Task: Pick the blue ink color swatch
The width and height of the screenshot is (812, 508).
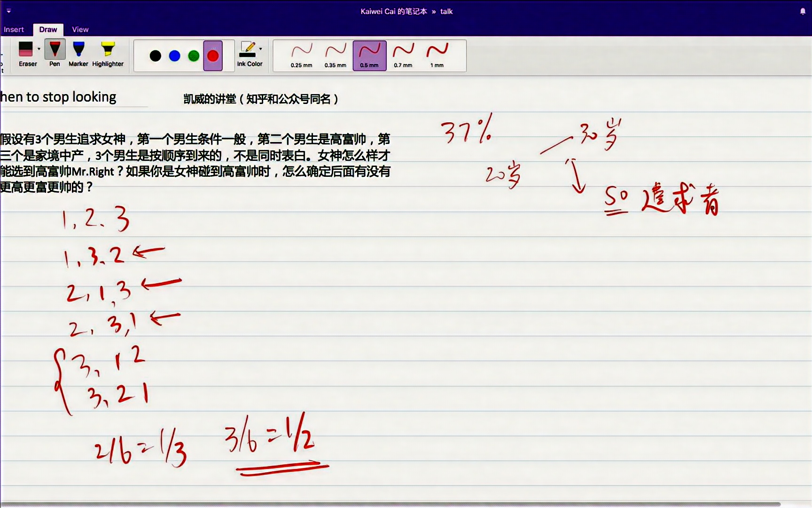Action: coord(174,56)
